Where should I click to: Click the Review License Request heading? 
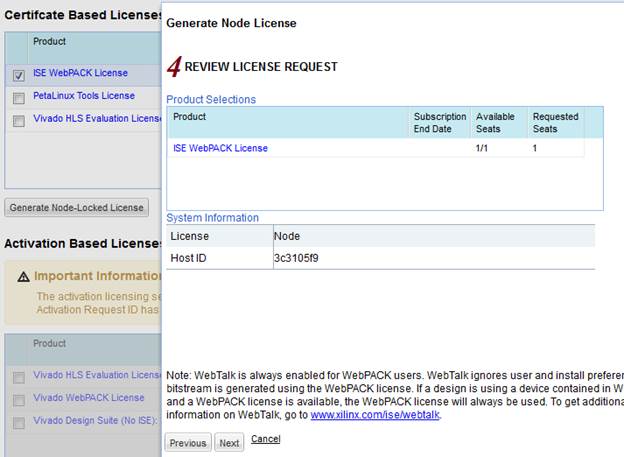pyautogui.click(x=261, y=66)
